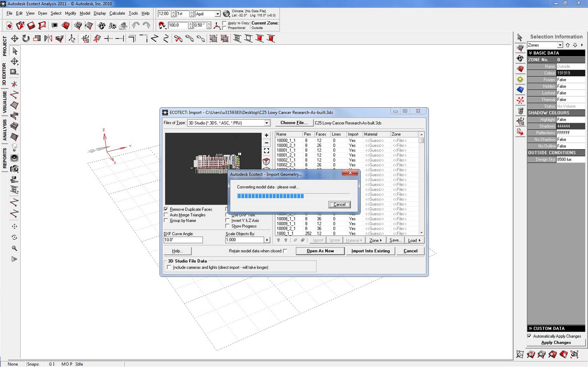Click the Undo arrow in main toolbar
The height and width of the screenshot is (367, 588).
[136, 25]
